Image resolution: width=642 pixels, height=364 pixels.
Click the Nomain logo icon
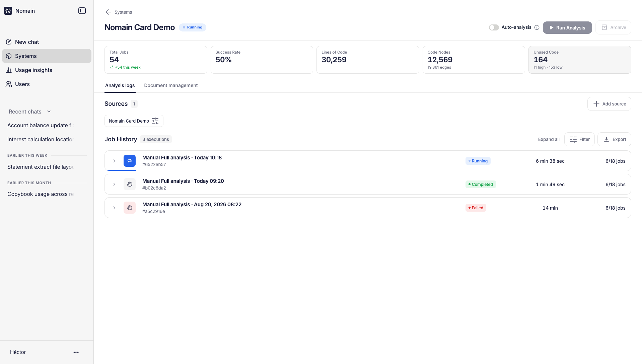click(x=8, y=11)
